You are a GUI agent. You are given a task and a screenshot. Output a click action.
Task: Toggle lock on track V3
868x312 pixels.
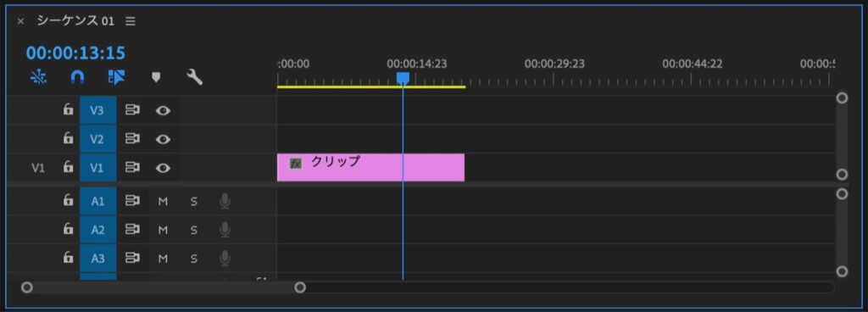[x=68, y=109]
